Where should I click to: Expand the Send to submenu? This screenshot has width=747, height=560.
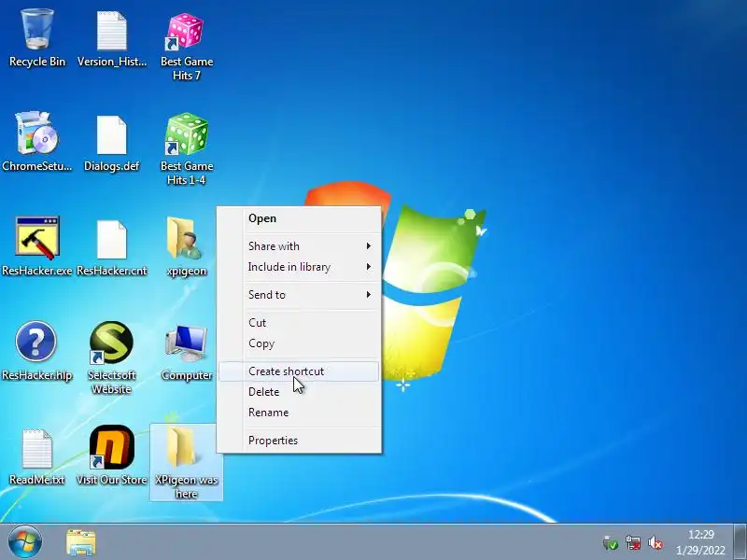click(x=299, y=295)
